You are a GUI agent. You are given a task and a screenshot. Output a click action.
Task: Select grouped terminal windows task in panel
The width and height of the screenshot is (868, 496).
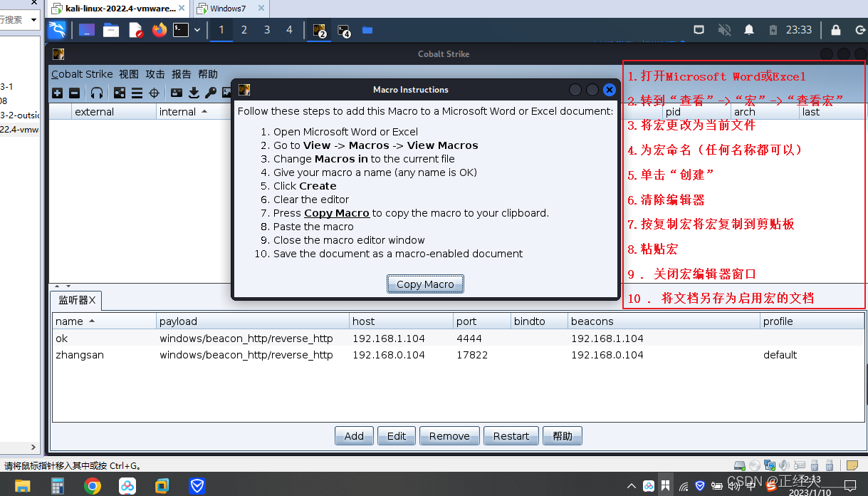click(344, 31)
